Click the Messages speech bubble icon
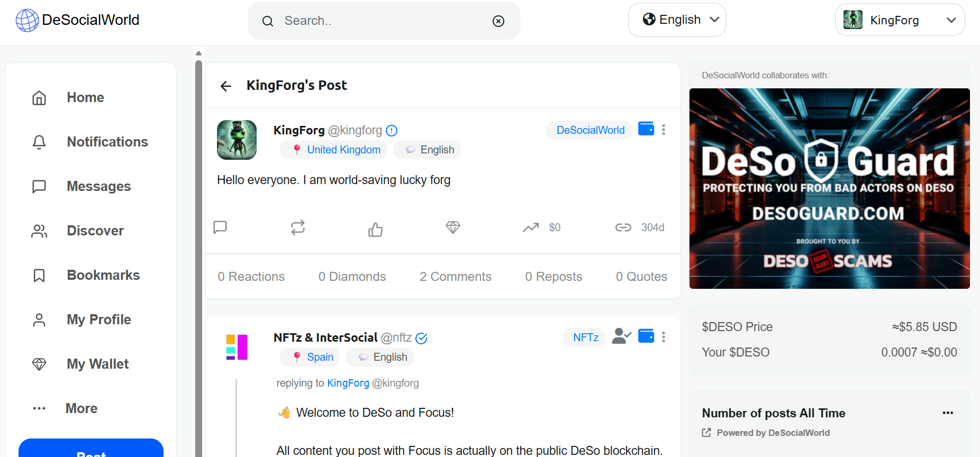Screen dimensions: 980x457 point(39,186)
